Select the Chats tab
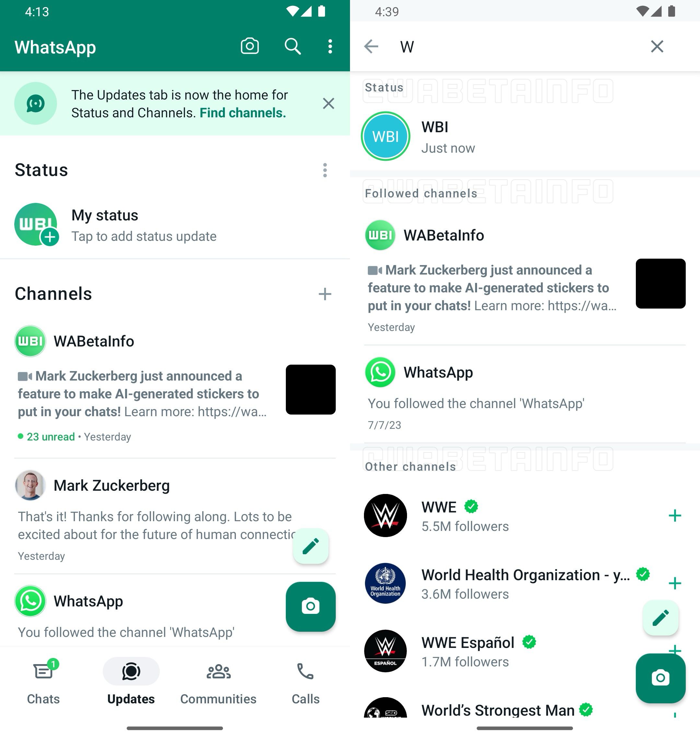This screenshot has height=739, width=700. (x=43, y=681)
